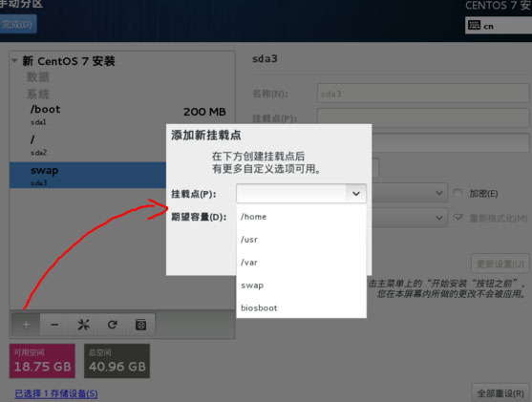
Task: Click the reload storage configuration icon
Action: pyautogui.click(x=113, y=325)
